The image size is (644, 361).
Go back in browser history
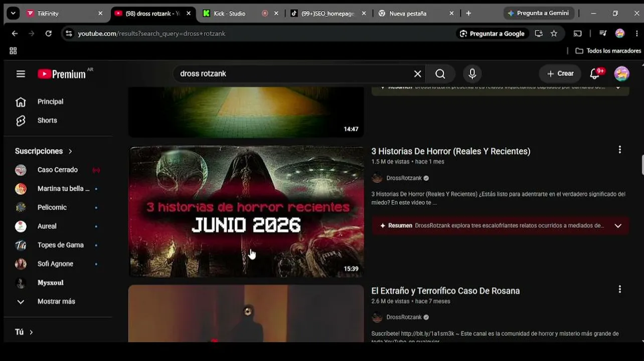coord(15,34)
